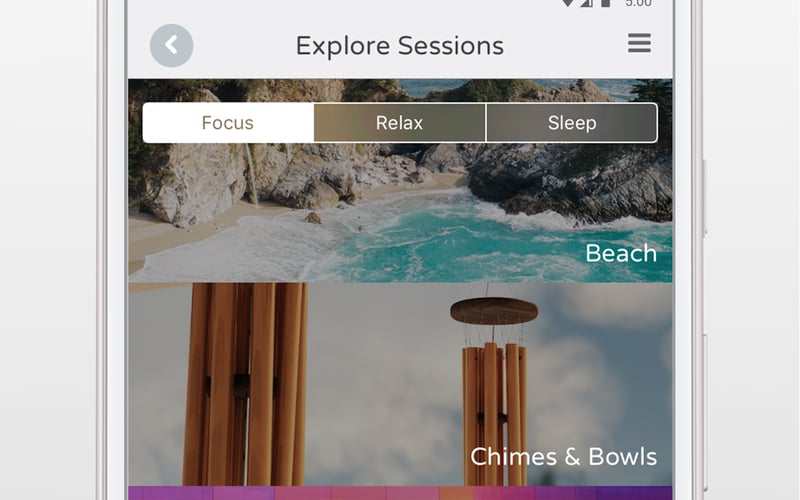This screenshot has height=500, width=800.
Task: Select the Focus tab
Action: click(x=228, y=123)
